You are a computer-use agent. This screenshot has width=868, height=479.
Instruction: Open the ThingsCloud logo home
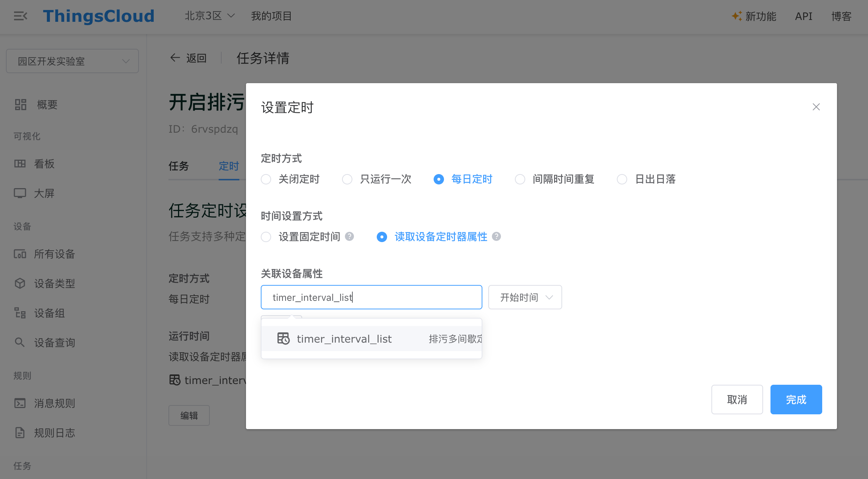pos(99,16)
